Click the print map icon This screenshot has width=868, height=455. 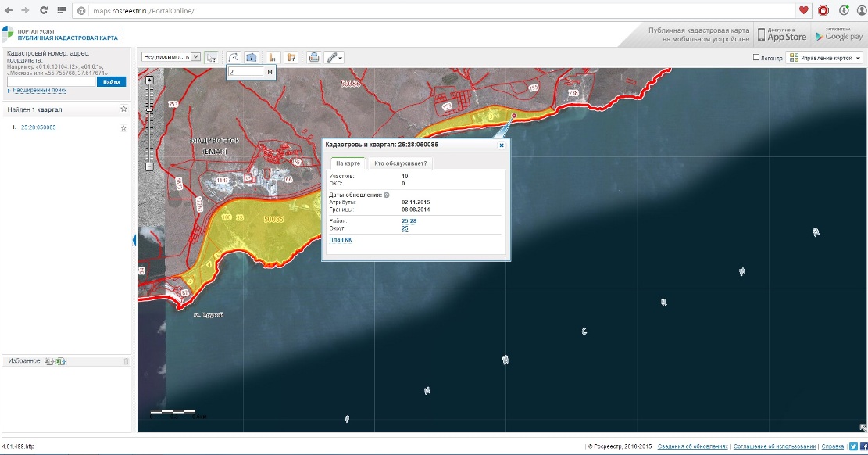[x=313, y=57]
